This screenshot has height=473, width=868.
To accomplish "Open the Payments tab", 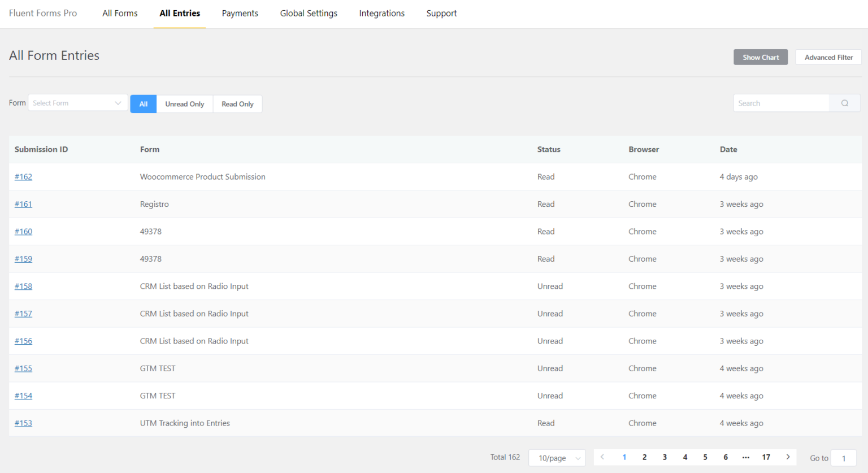I will pyautogui.click(x=240, y=13).
